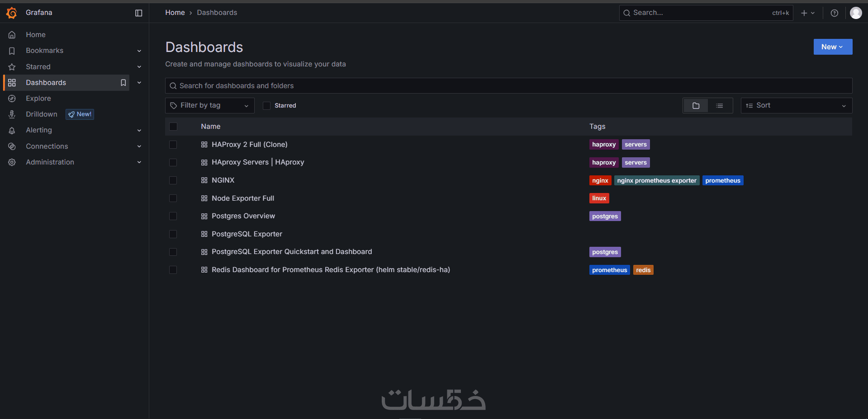The height and width of the screenshot is (419, 868).
Task: Switch to folder view icon
Action: [696, 106]
